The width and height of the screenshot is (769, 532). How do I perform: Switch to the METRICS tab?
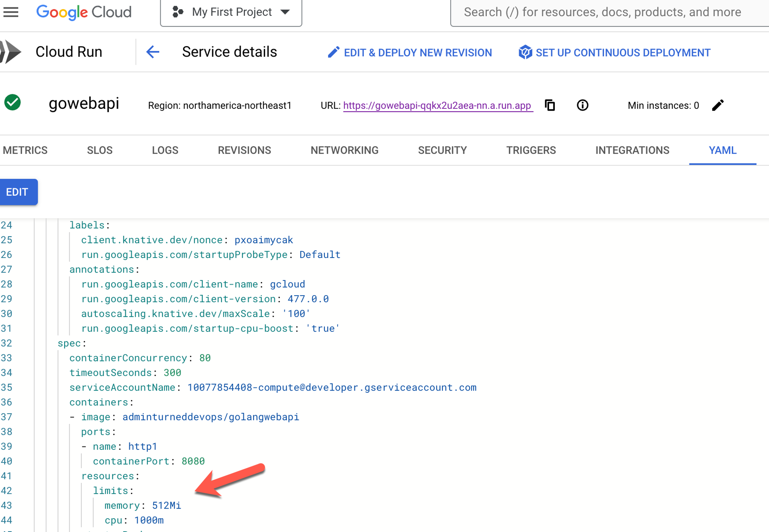[x=25, y=150]
